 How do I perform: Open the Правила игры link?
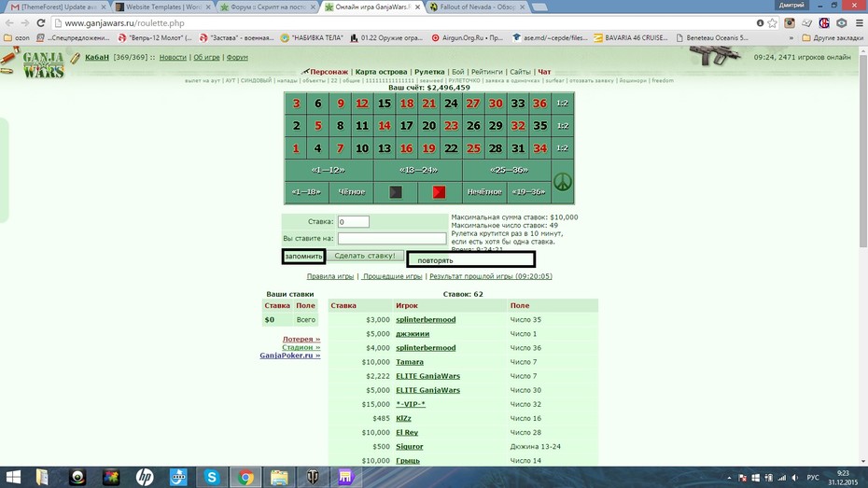pyautogui.click(x=329, y=276)
